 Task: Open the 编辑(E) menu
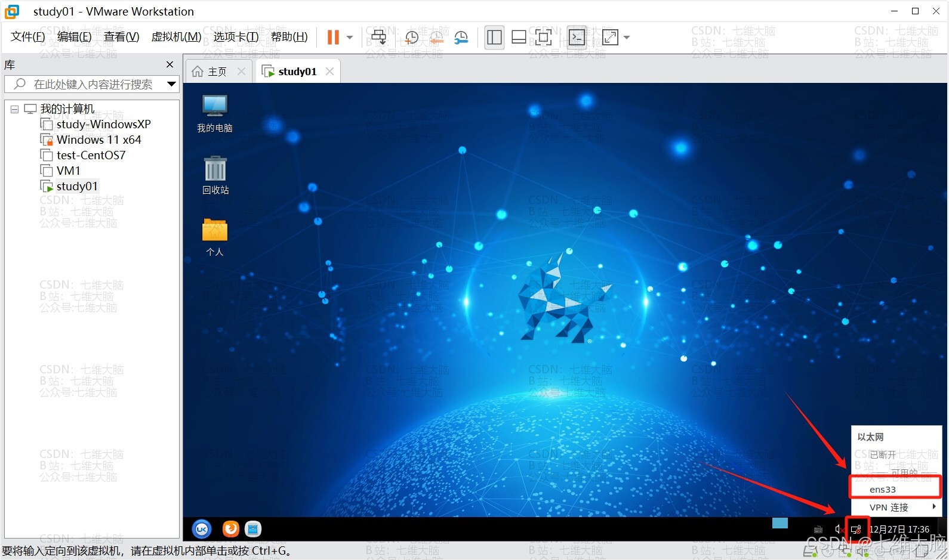(x=75, y=37)
